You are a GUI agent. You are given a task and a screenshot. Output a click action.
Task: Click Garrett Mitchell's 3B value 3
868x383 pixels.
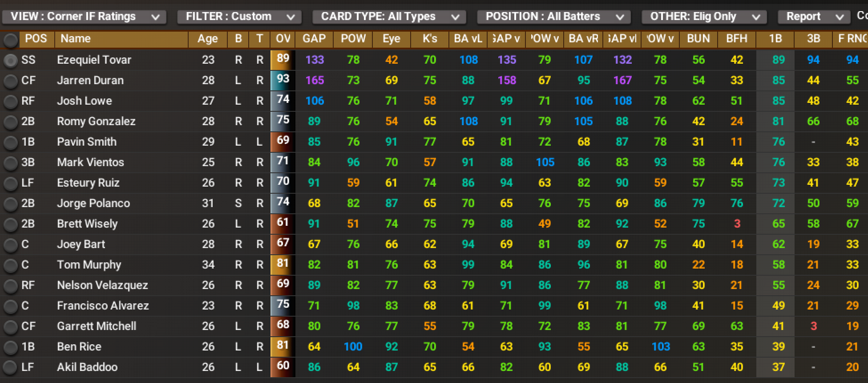point(814,326)
